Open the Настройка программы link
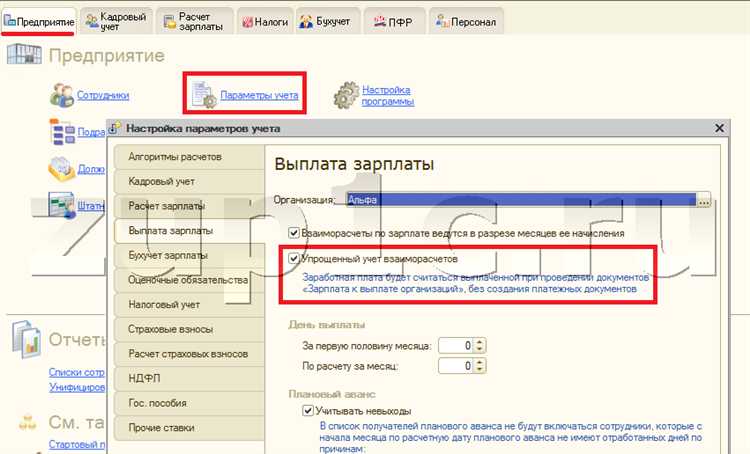This screenshot has height=454, width=750. 388,96
